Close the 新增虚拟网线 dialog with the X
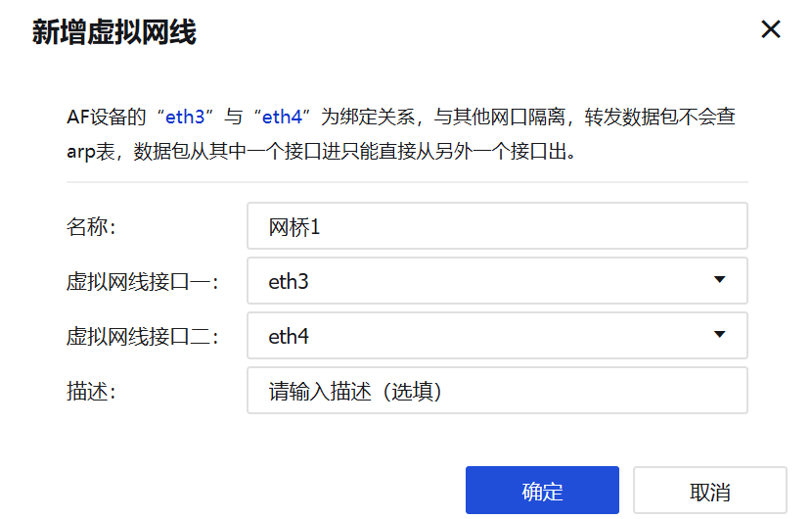Image resolution: width=812 pixels, height=519 pixels. click(x=771, y=29)
